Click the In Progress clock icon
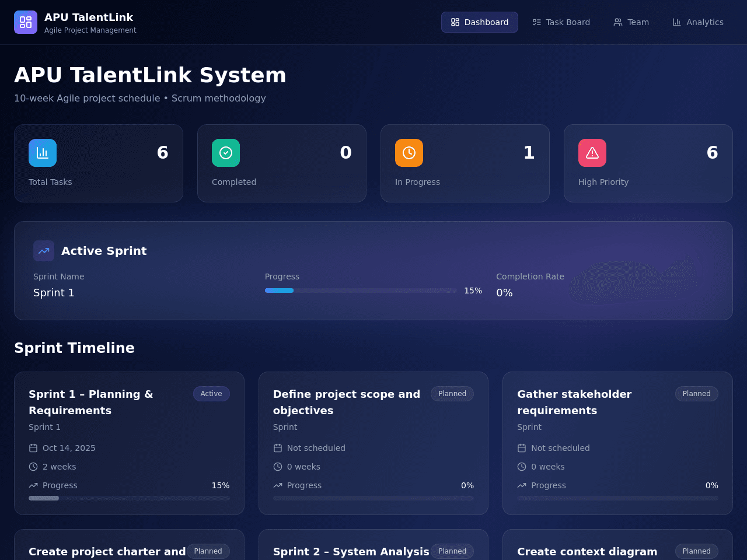 point(409,153)
